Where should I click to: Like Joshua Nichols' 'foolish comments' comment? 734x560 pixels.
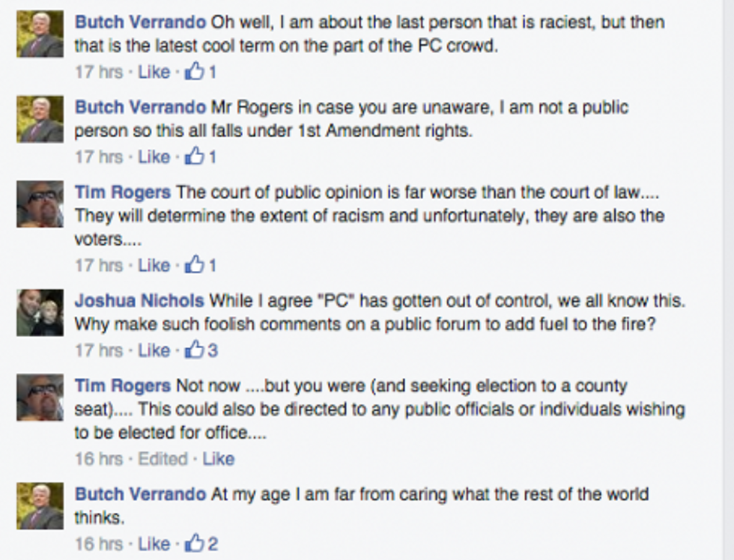(x=154, y=351)
